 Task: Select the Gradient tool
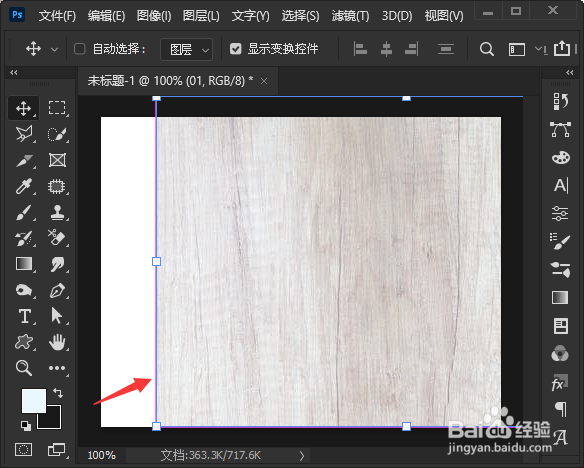(x=24, y=264)
